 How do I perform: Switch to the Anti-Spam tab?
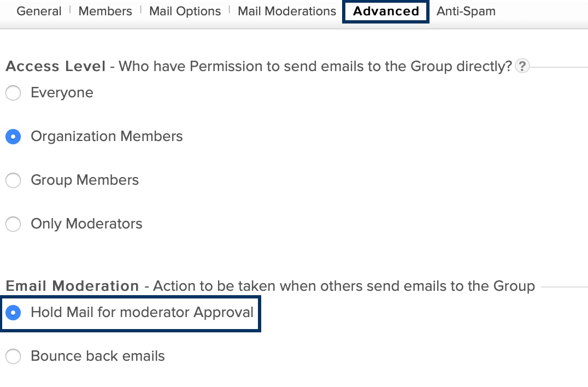pos(466,11)
